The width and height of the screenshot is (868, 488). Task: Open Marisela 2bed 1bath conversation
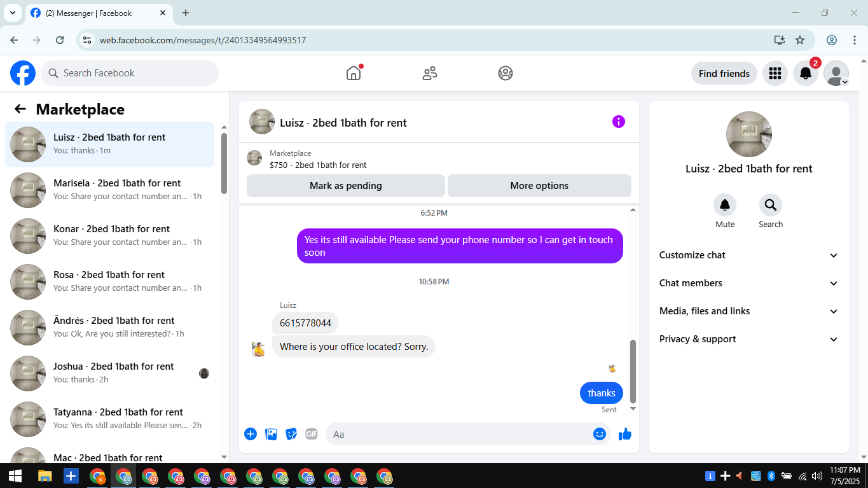[109, 190]
